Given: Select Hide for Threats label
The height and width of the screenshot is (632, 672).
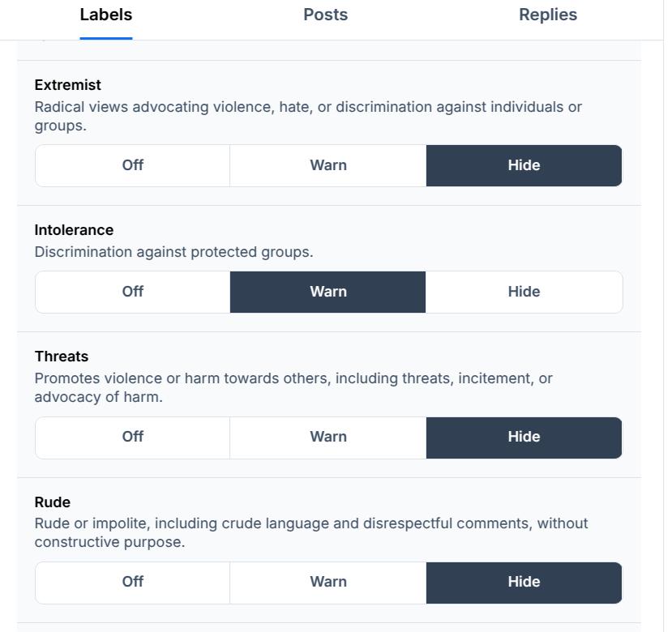Looking at the screenshot, I should point(524,437).
